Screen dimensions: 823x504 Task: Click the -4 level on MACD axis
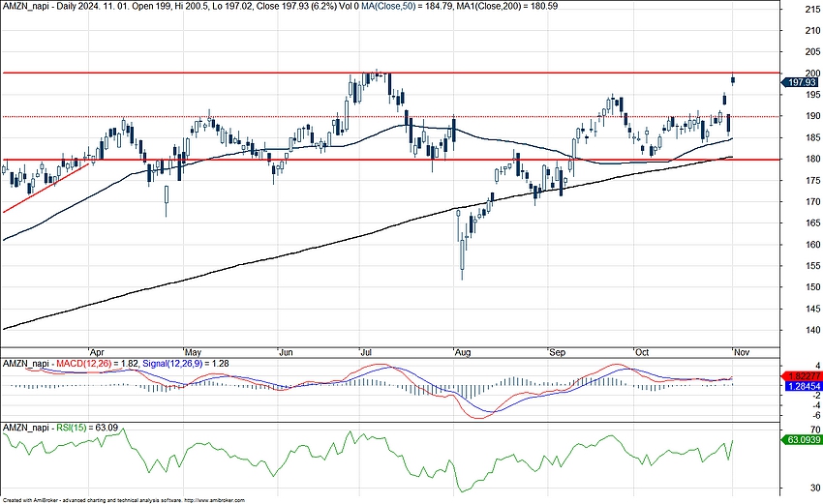pos(816,406)
